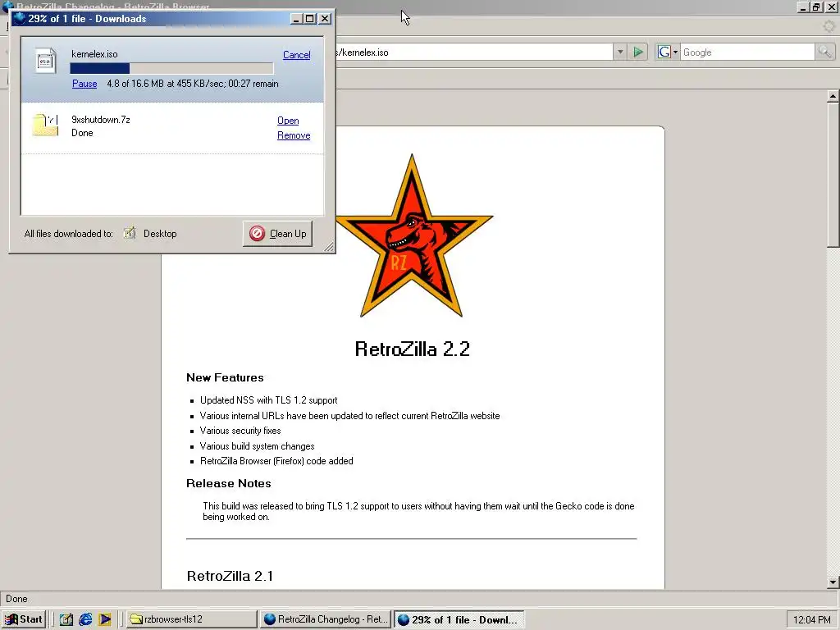Viewport: 840px width, 630px height.
Task: Click the search magnifier button
Action: [824, 52]
